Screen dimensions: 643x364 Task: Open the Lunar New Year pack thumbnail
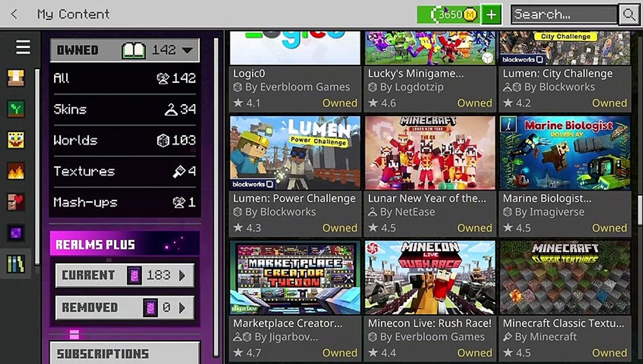click(430, 153)
